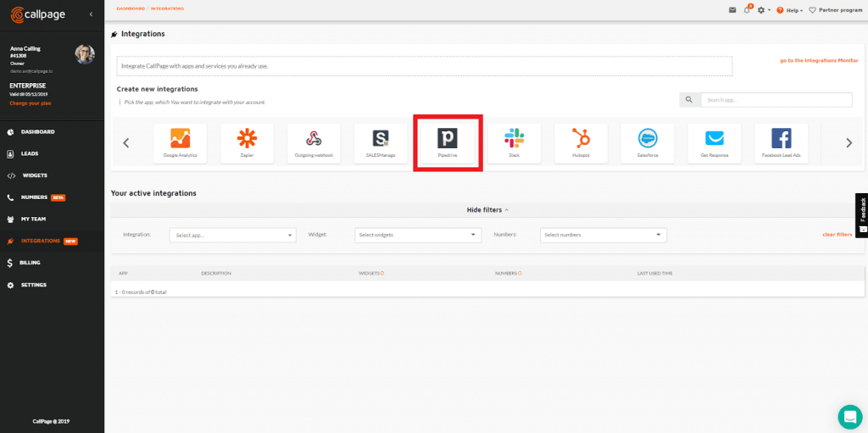The width and height of the screenshot is (868, 433).
Task: Sort by the DESCRIPTION column header
Action: (216, 274)
